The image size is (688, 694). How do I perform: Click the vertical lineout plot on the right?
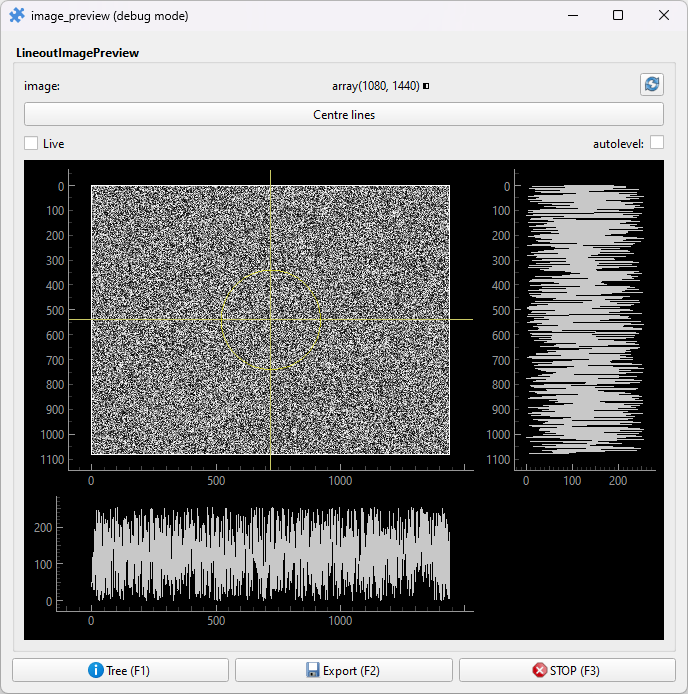(584, 320)
